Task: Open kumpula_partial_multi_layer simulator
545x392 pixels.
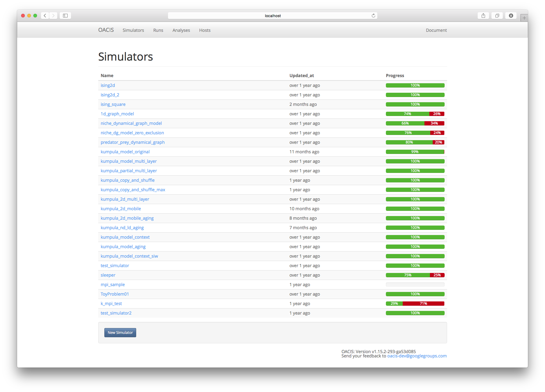Action: [x=129, y=171]
